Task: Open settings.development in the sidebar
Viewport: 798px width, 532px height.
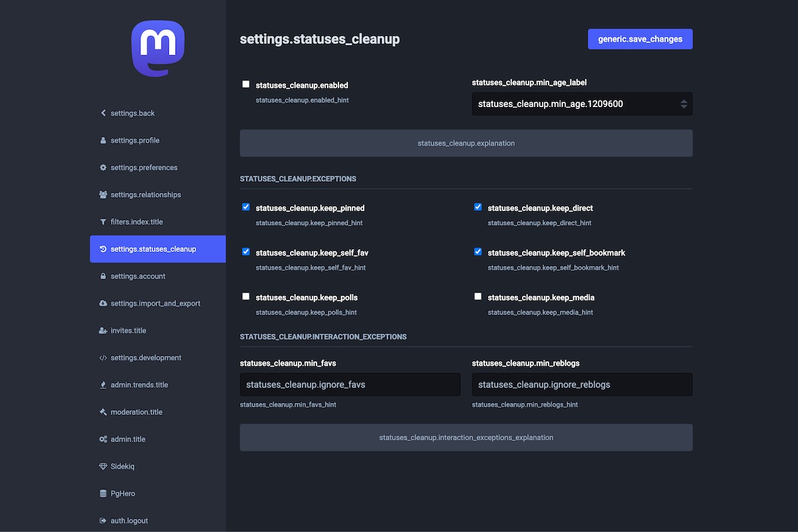Action: pos(146,358)
